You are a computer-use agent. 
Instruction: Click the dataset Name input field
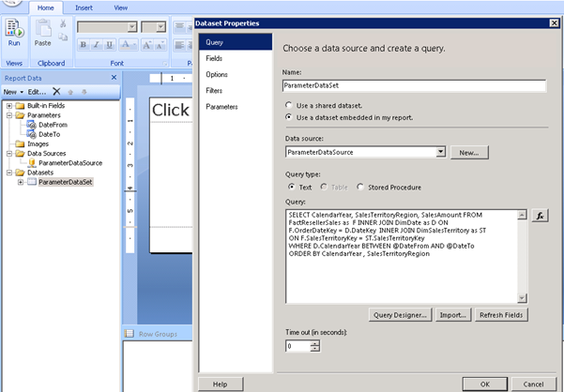(414, 85)
